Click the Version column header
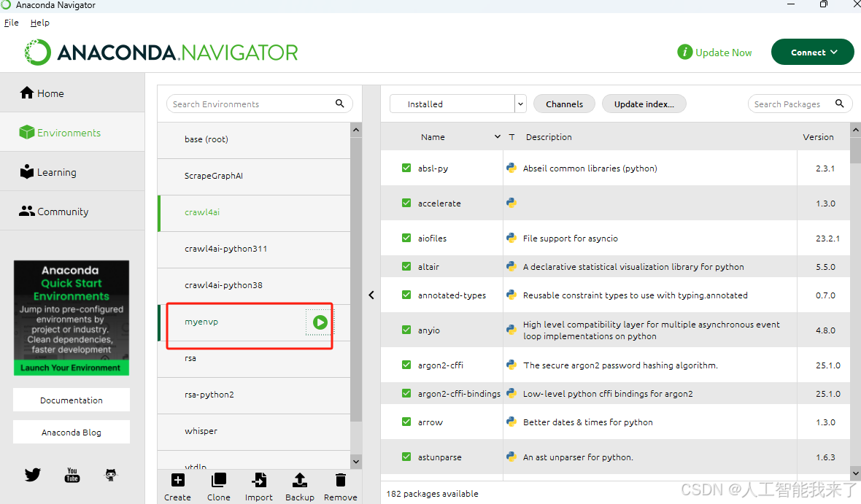 point(818,136)
